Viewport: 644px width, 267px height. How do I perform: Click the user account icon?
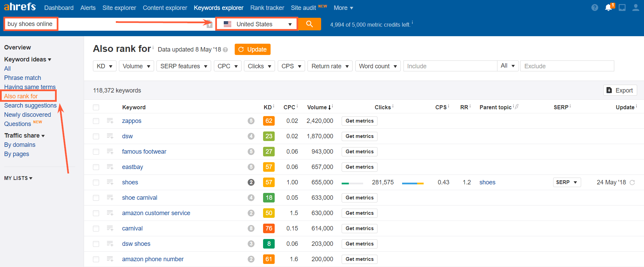[x=636, y=8]
